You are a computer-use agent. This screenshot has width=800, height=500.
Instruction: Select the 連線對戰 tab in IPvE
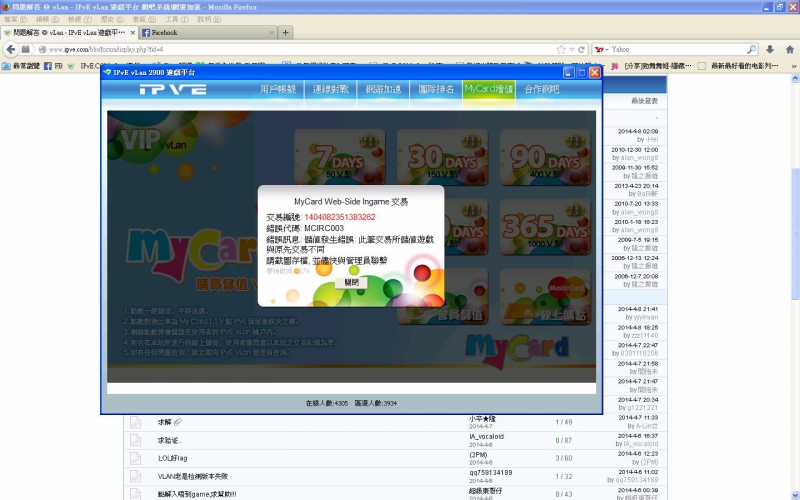[331, 89]
